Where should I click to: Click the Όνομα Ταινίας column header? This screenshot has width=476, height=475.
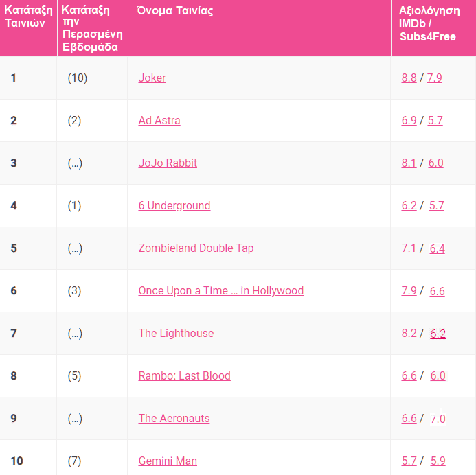tap(174, 11)
